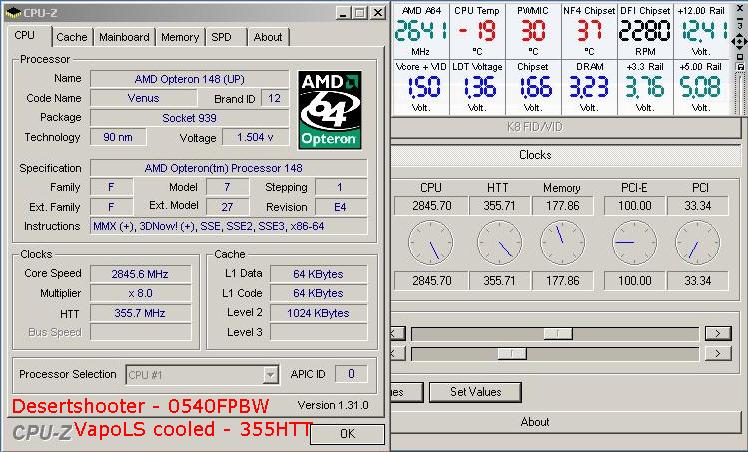
Task: Click the Set Values button
Action: [475, 392]
